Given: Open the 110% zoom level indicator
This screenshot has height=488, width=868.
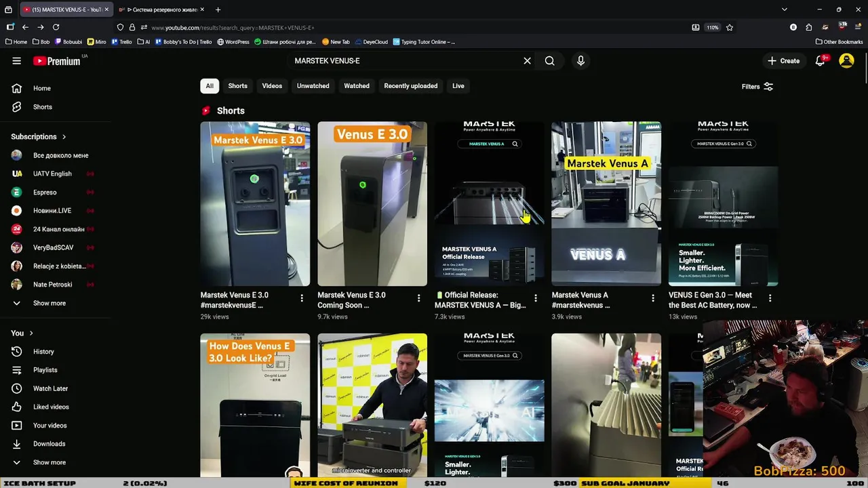Looking at the screenshot, I should (712, 28).
